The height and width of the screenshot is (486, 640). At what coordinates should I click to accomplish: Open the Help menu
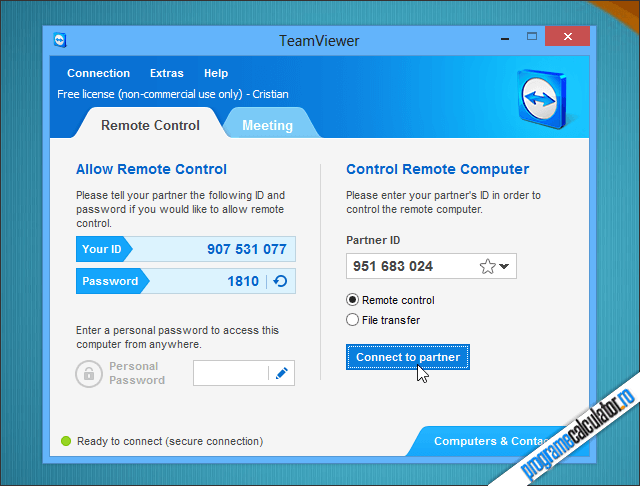pyautogui.click(x=216, y=73)
